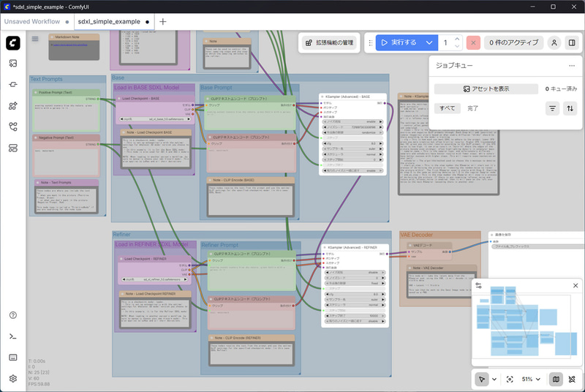The width and height of the screenshot is (585, 392).
Task: Select the 完了 tab in job queue
Action: tap(472, 108)
